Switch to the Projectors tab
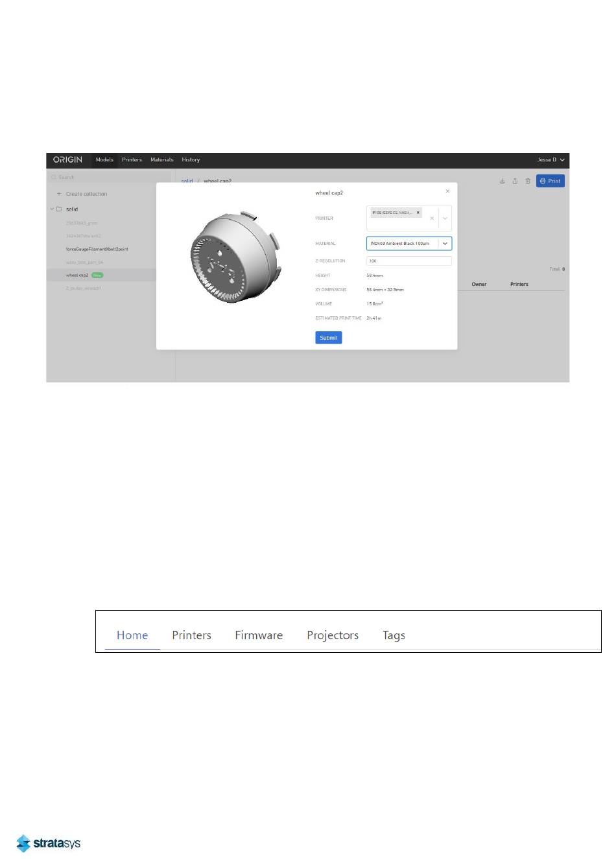 pyautogui.click(x=333, y=635)
